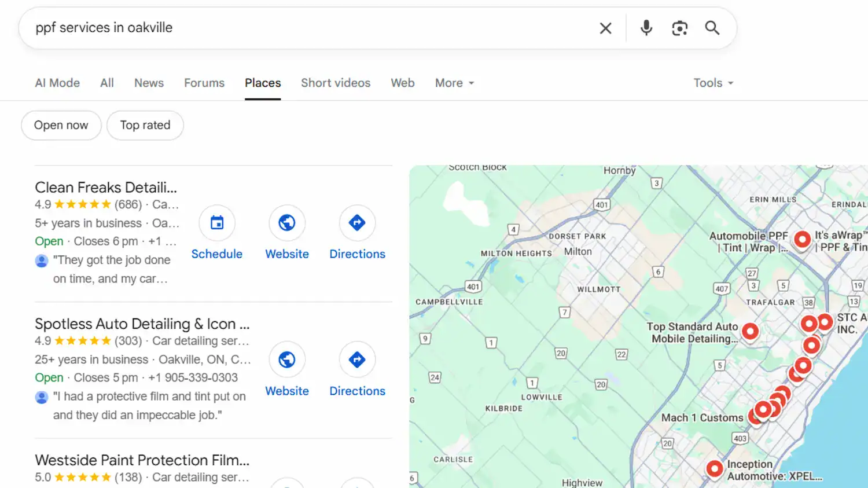Click the Directions icon for Spotless Auto Detailing
The height and width of the screenshot is (488, 868).
357,359
